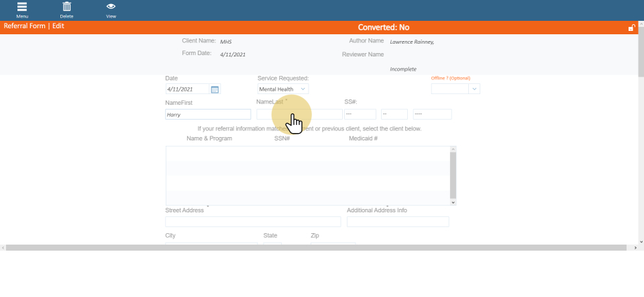
Task: Click the middle SS# segment box
Action: (394, 114)
